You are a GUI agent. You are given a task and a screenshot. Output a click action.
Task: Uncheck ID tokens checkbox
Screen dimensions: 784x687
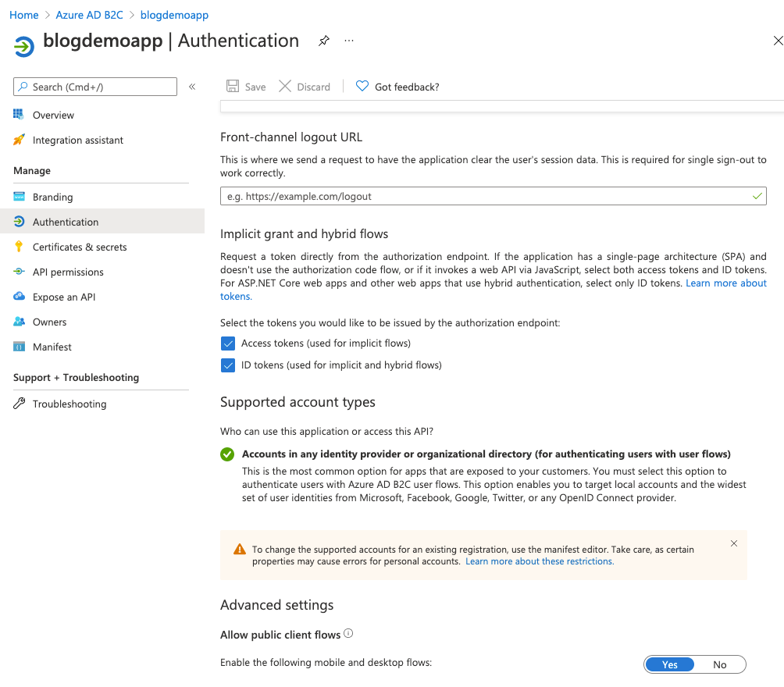227,365
